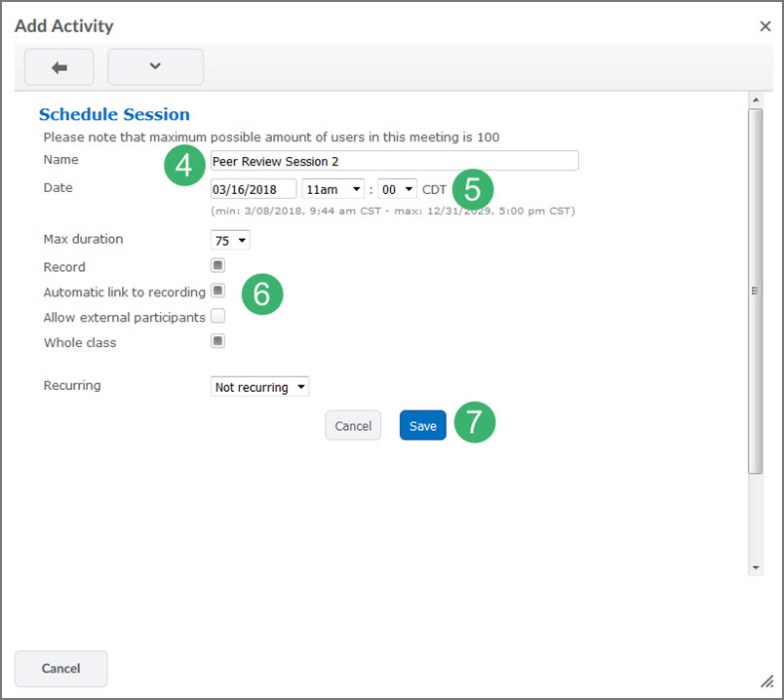Screen dimensions: 784x700
Task: Open the minutes dropdown showing 00
Action: pyautogui.click(x=397, y=189)
